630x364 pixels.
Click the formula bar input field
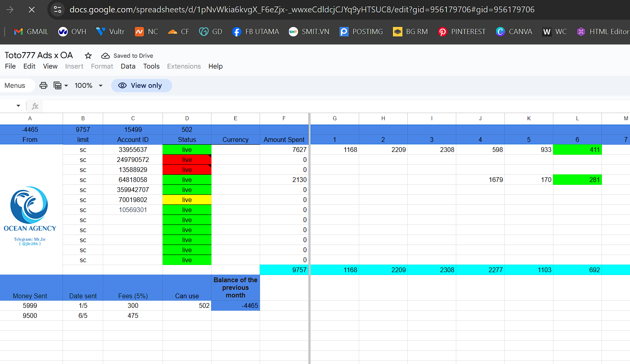pyautogui.click(x=335, y=106)
